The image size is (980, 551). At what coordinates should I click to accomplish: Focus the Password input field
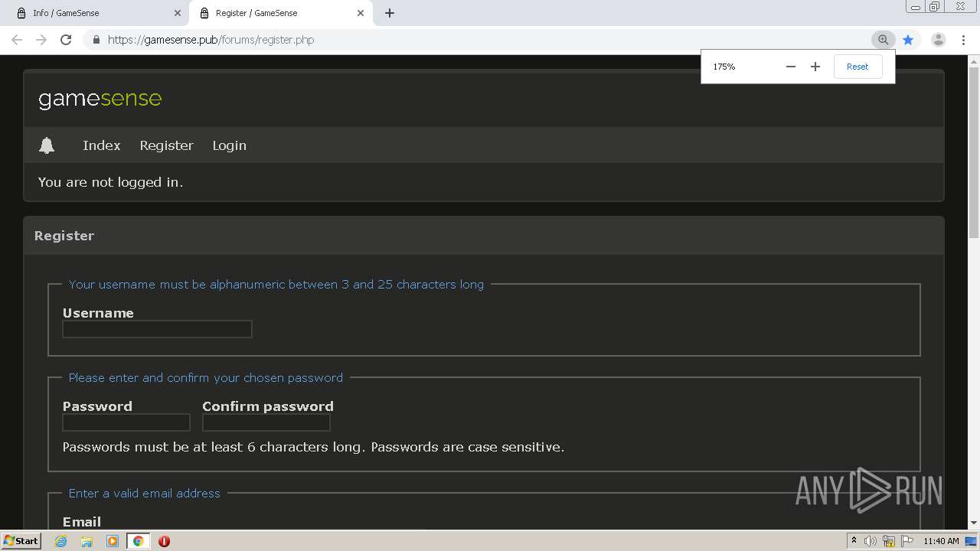pyautogui.click(x=126, y=422)
